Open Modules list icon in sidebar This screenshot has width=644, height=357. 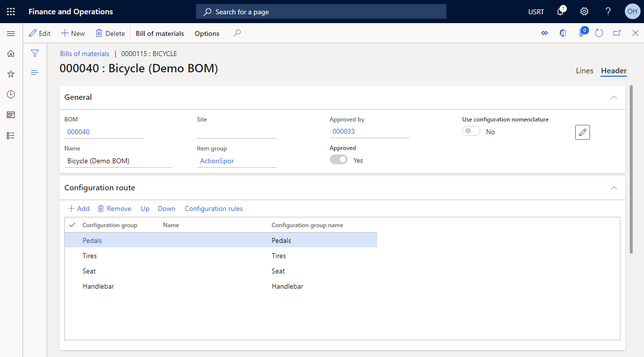[11, 136]
